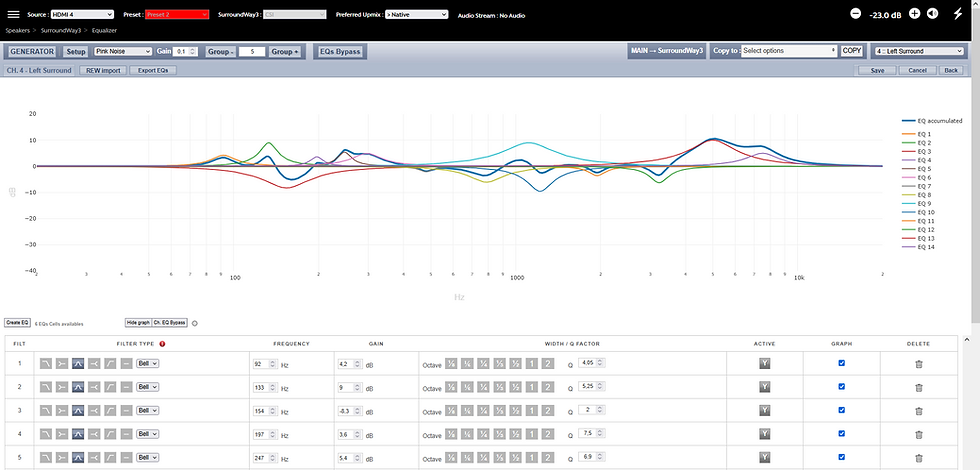Uncheck Graph checkbox for filter 3
The image size is (980, 470).
click(841, 409)
